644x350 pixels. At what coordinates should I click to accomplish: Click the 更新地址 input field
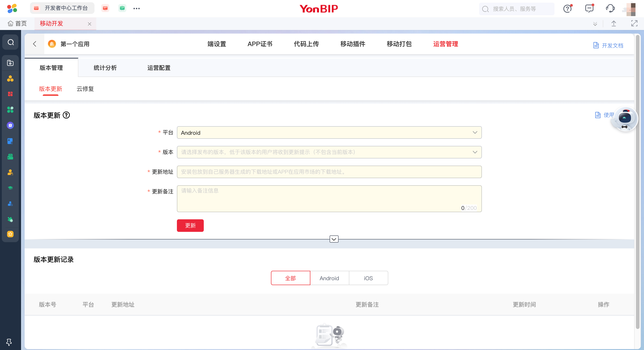pos(329,172)
